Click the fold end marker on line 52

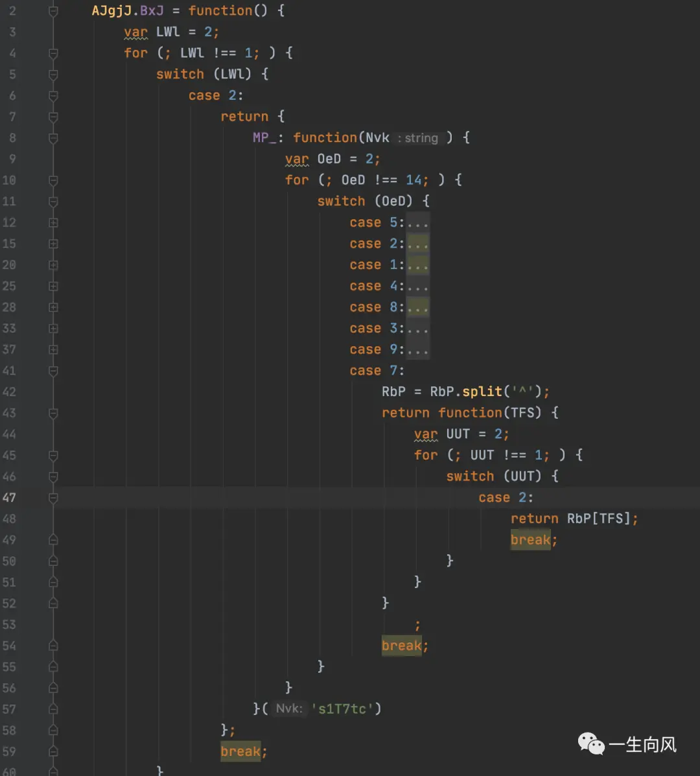53,604
